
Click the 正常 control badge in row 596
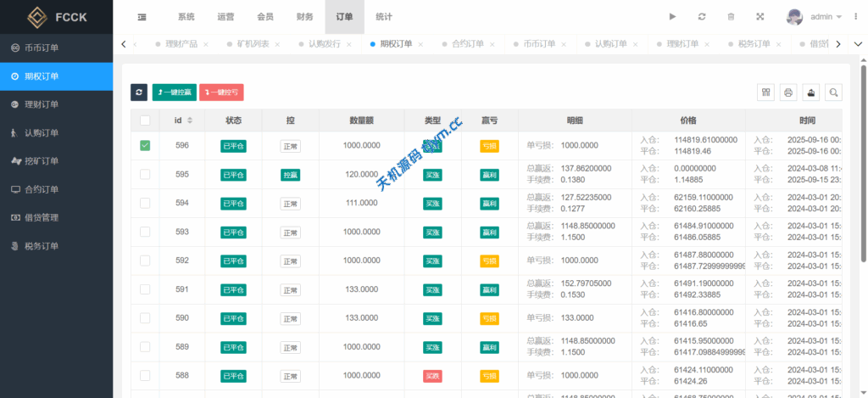coord(290,146)
